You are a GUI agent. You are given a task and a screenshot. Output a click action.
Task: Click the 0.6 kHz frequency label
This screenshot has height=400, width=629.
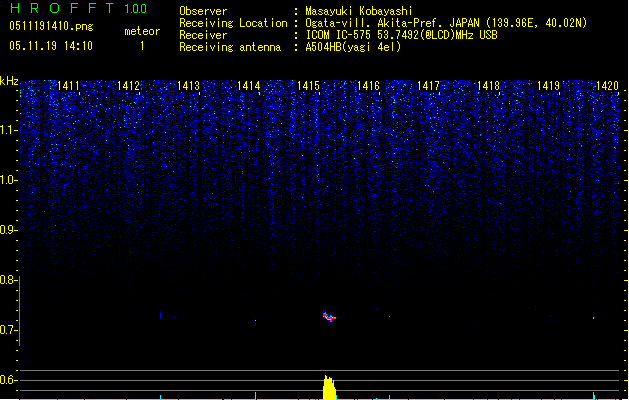[x=8, y=380]
